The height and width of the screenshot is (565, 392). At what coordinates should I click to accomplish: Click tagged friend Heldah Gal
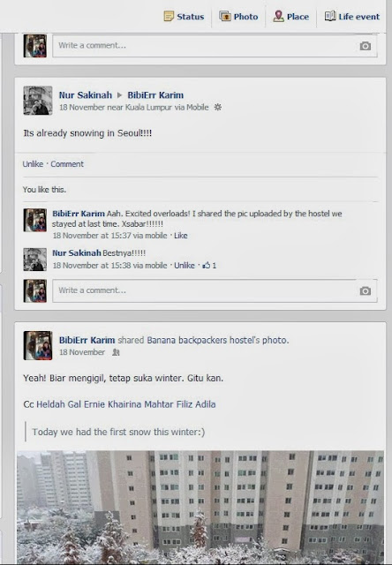tap(59, 404)
